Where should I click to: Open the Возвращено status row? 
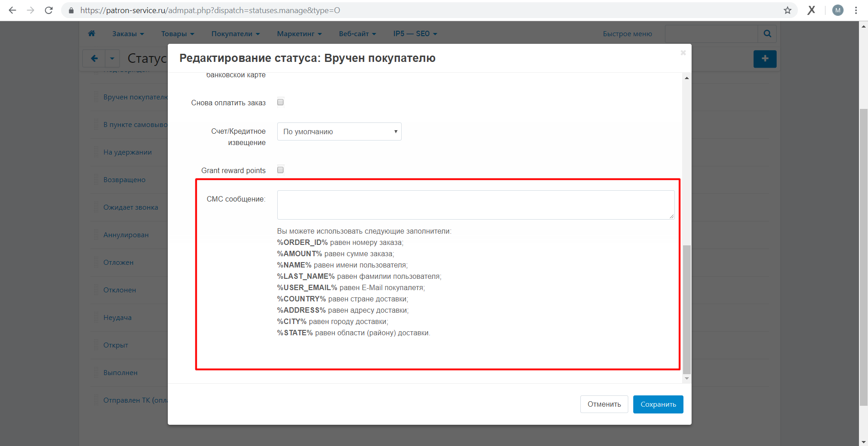coord(124,180)
